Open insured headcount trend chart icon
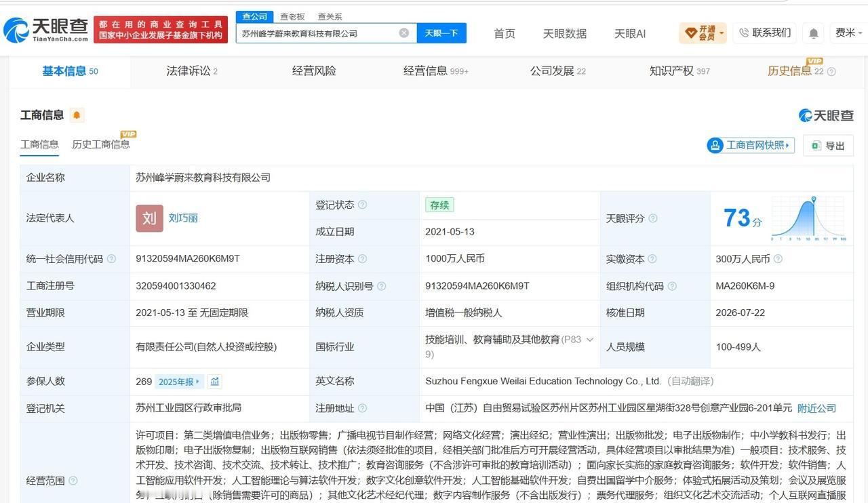The width and height of the screenshot is (868, 503). (215, 382)
